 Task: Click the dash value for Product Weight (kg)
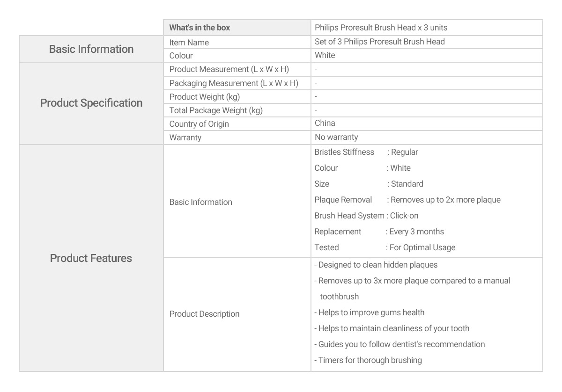[316, 97]
